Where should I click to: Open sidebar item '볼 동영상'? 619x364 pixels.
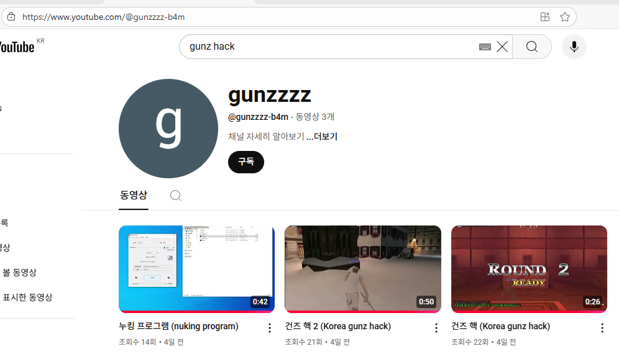click(x=20, y=272)
